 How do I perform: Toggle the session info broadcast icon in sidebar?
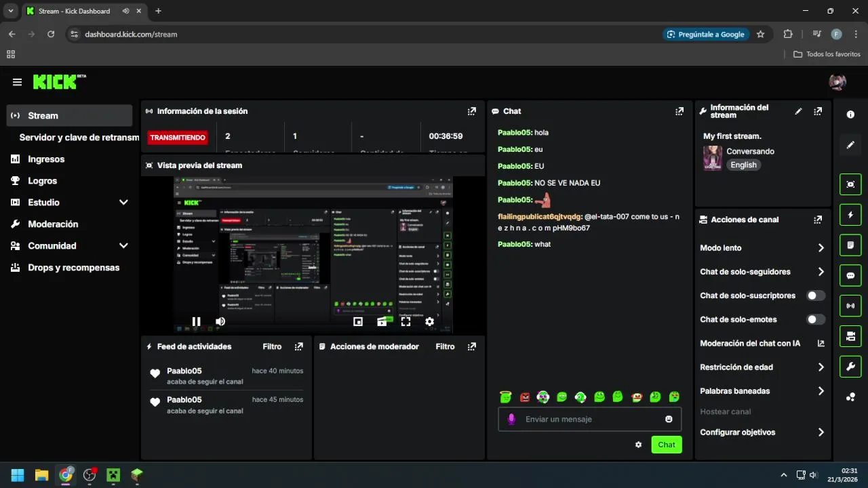tap(850, 306)
